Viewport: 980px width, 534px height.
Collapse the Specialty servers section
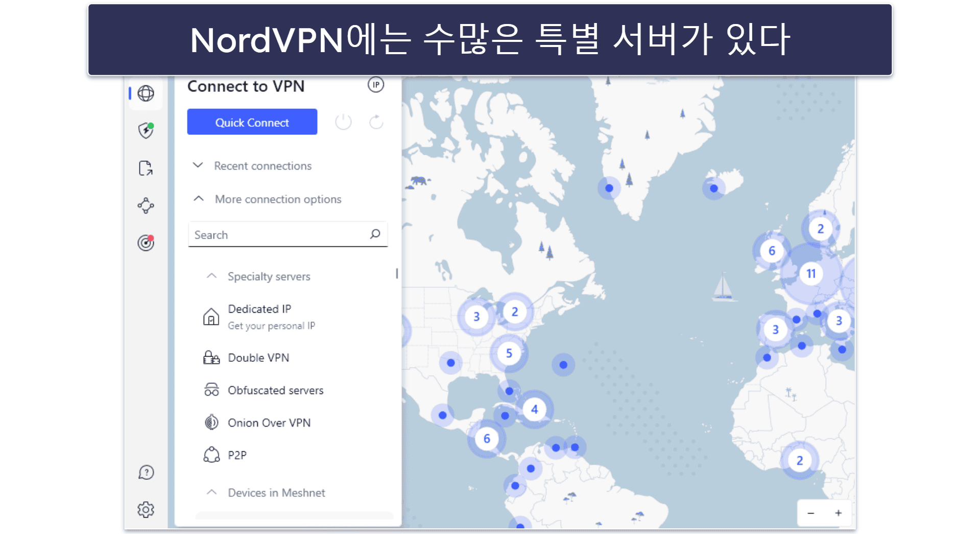pyautogui.click(x=211, y=276)
